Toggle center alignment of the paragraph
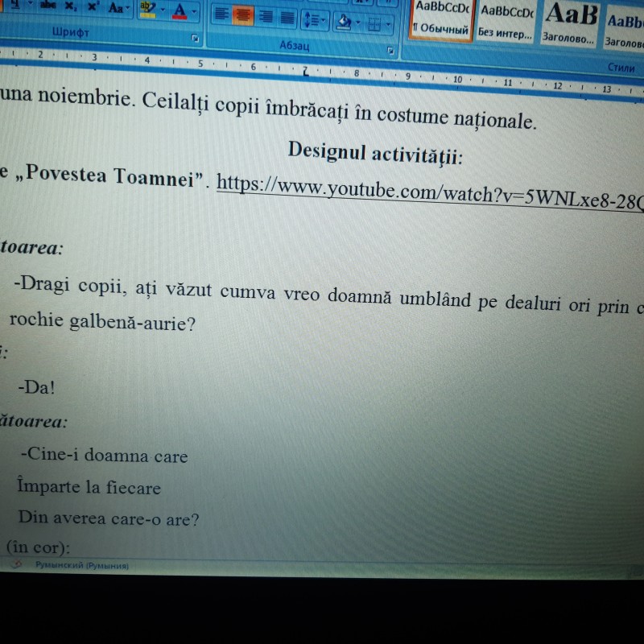Viewport: 644px width, 644px height. [244, 16]
